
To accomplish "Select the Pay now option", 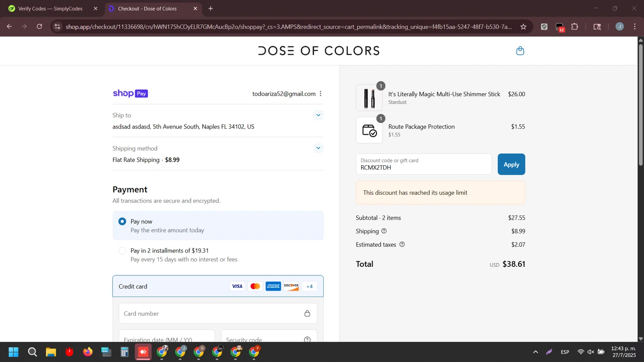I will 218,226.
